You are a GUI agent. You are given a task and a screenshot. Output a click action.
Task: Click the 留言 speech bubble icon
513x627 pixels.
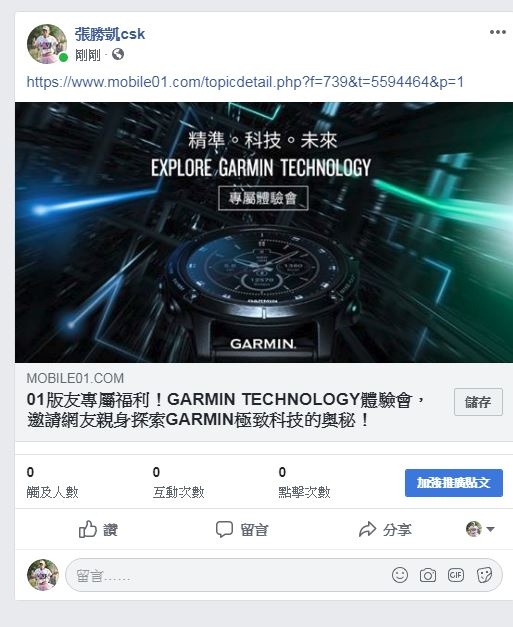224,529
